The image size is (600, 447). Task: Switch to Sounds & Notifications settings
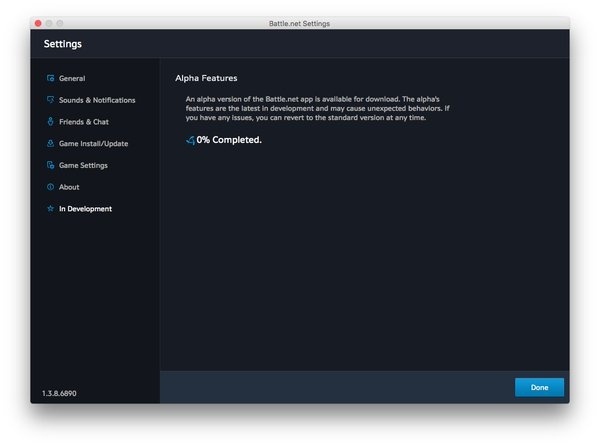[97, 100]
